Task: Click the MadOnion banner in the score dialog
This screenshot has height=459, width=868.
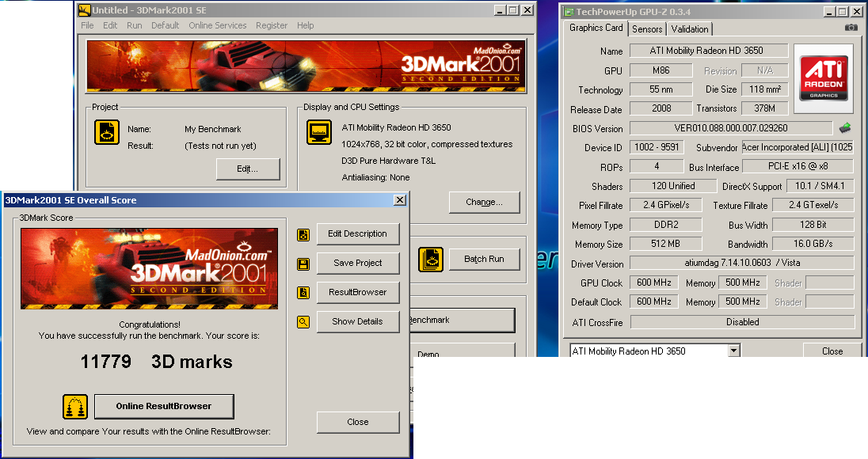Action: point(150,269)
